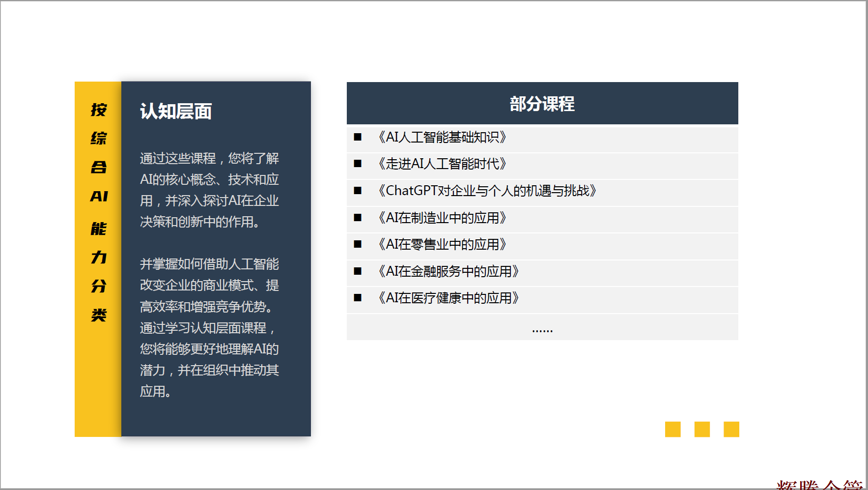The height and width of the screenshot is (490, 868).
Task: Click the red watermark text in the corner
Action: (x=819, y=485)
